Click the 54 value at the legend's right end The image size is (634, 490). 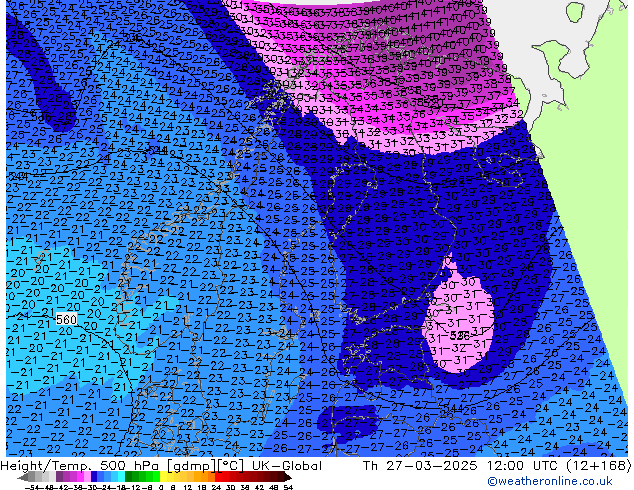[x=288, y=487]
